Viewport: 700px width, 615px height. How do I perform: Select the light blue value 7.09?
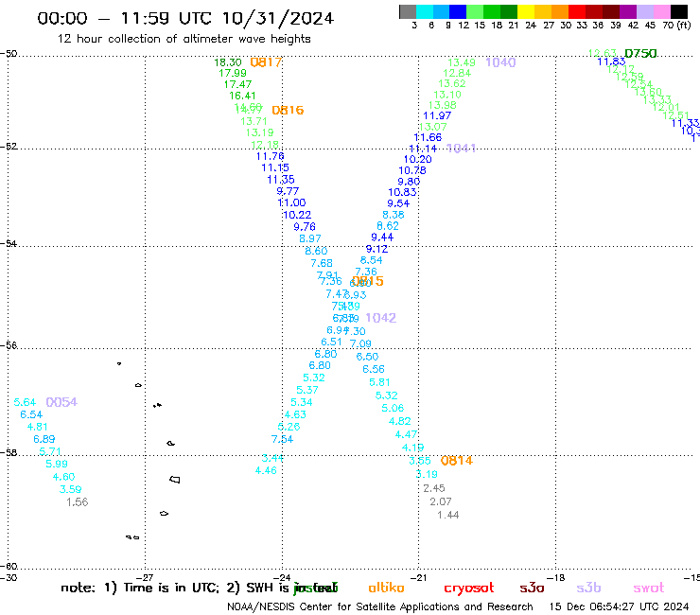(360, 343)
